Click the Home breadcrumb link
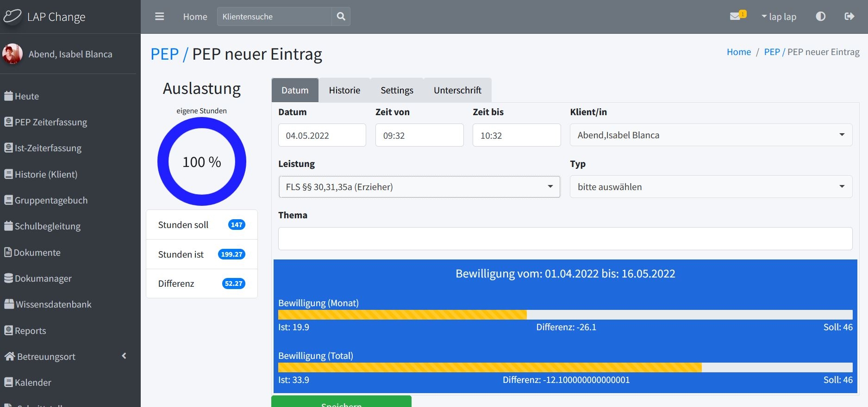The image size is (868, 407). 739,52
